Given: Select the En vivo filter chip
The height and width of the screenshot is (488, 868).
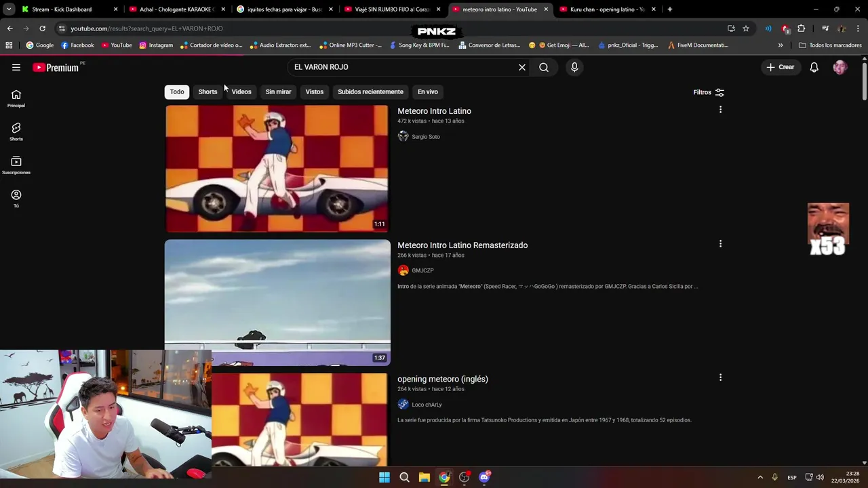Looking at the screenshot, I should (x=428, y=91).
